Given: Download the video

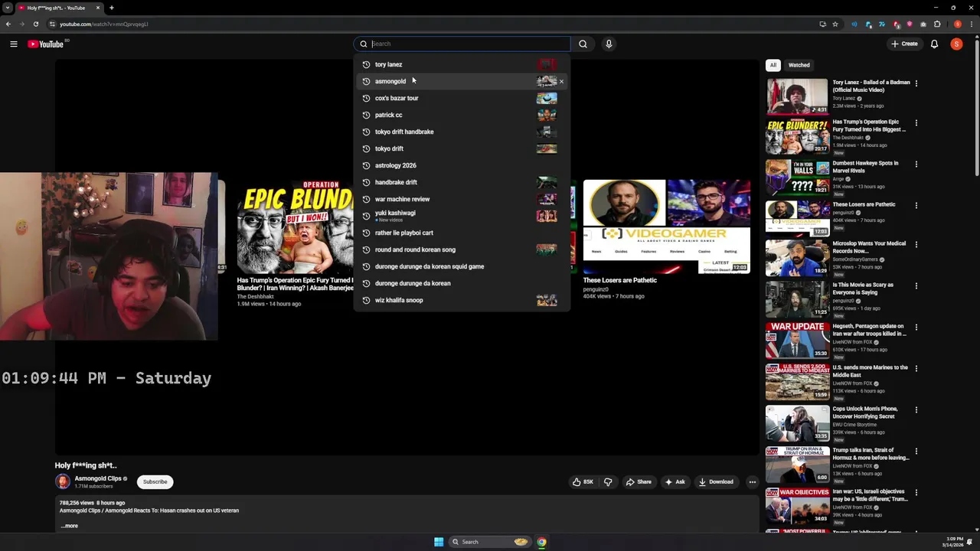Looking at the screenshot, I should pyautogui.click(x=716, y=482).
